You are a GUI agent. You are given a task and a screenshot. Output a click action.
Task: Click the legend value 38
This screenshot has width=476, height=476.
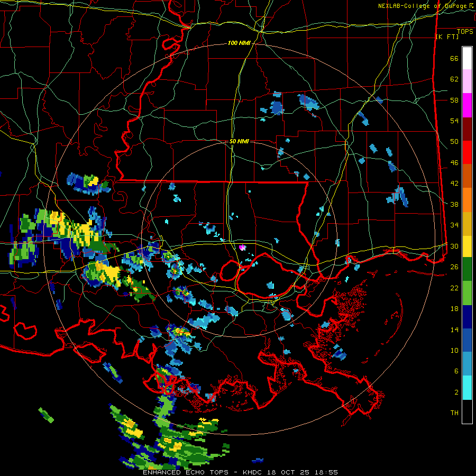click(x=454, y=205)
